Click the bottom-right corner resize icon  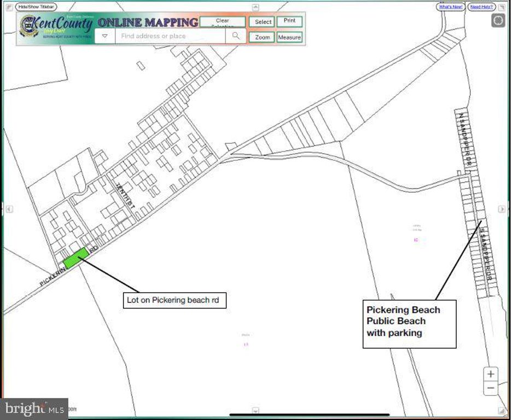click(502, 411)
